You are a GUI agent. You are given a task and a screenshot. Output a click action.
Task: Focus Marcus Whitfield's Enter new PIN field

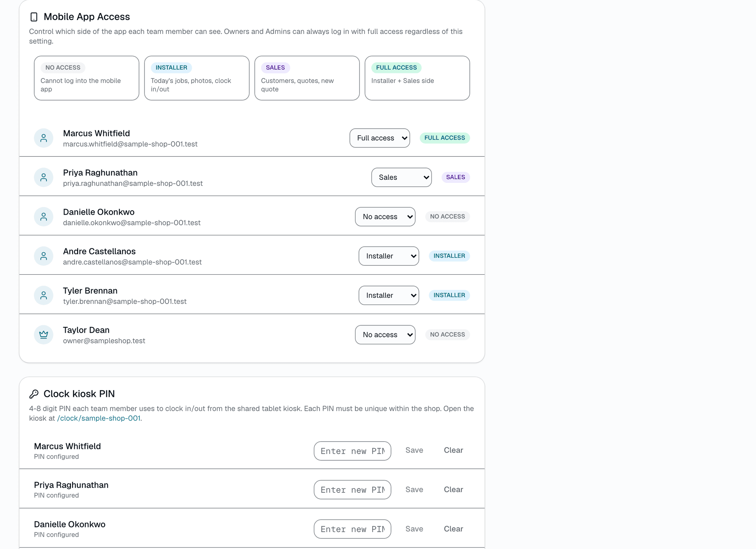point(352,451)
